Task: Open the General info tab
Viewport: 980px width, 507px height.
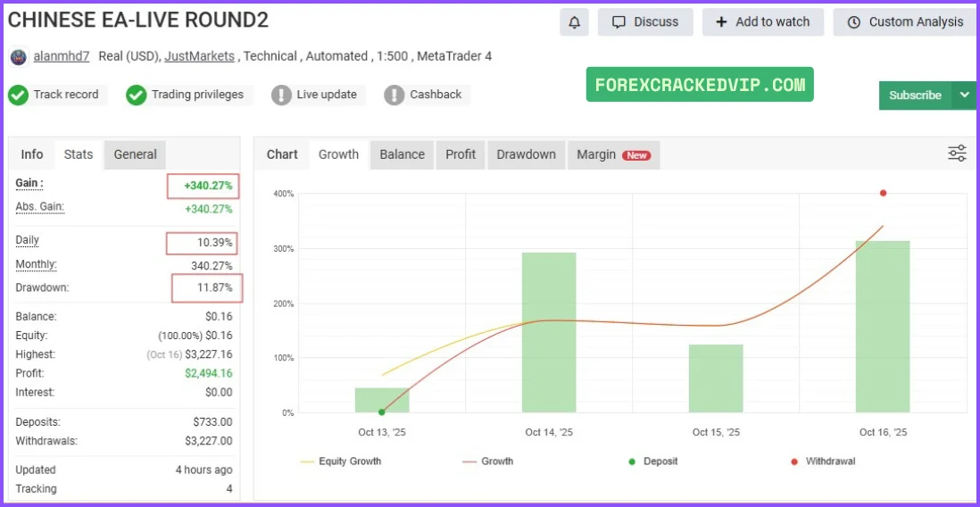Action: point(135,154)
